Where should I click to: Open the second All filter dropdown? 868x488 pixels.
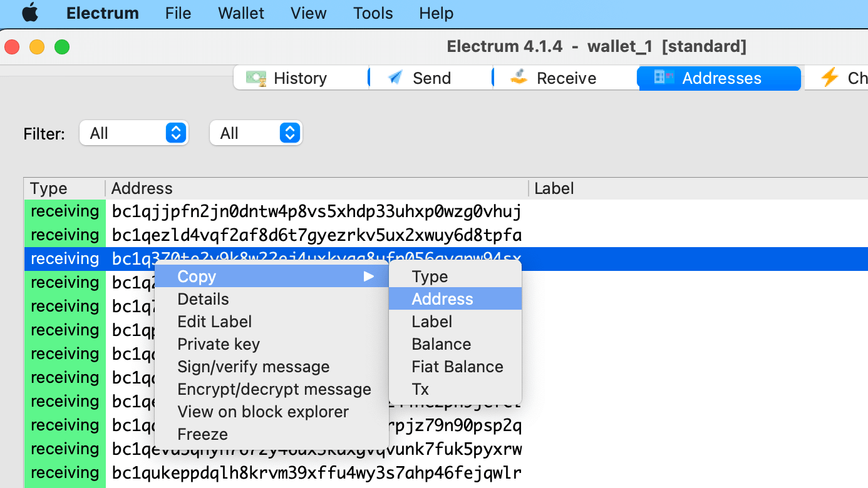(x=256, y=133)
